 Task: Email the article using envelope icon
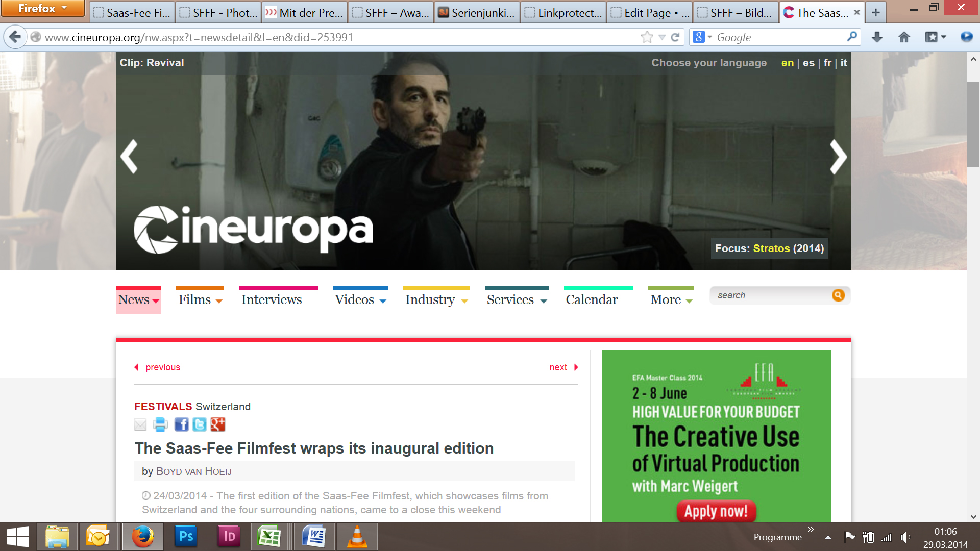pos(140,424)
